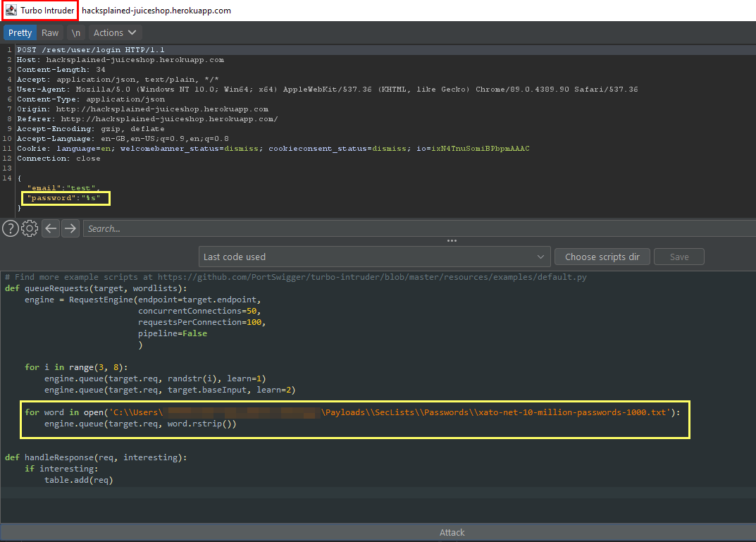Click the Accept-Language header line

click(123, 139)
